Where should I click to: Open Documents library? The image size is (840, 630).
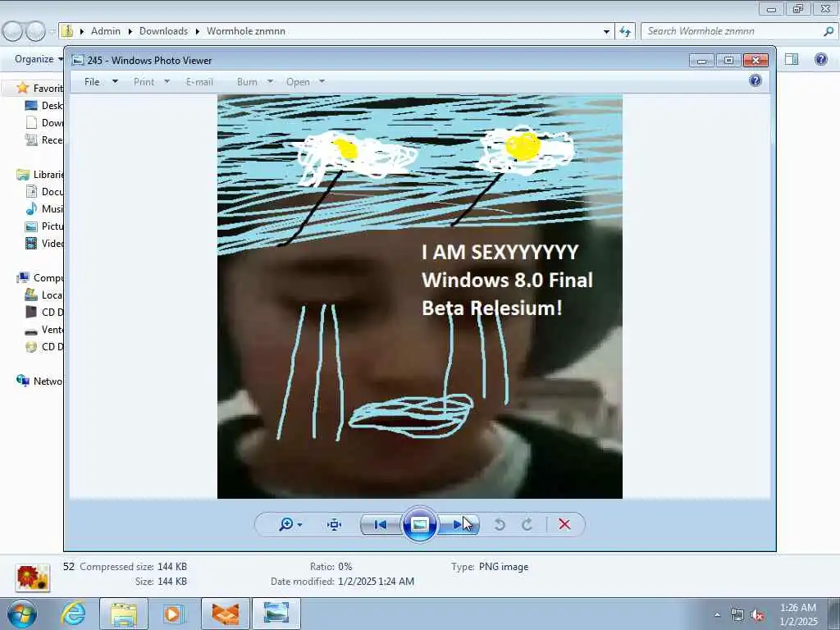point(44,192)
